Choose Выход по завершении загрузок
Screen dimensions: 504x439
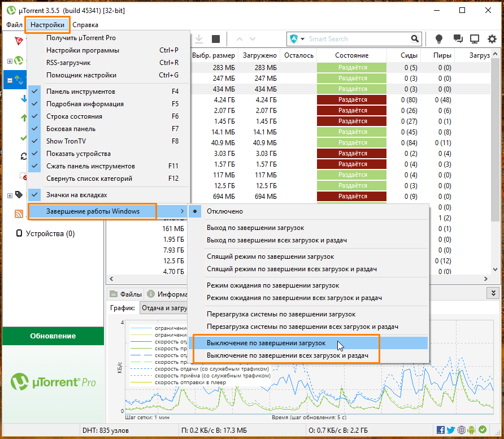tap(309, 228)
